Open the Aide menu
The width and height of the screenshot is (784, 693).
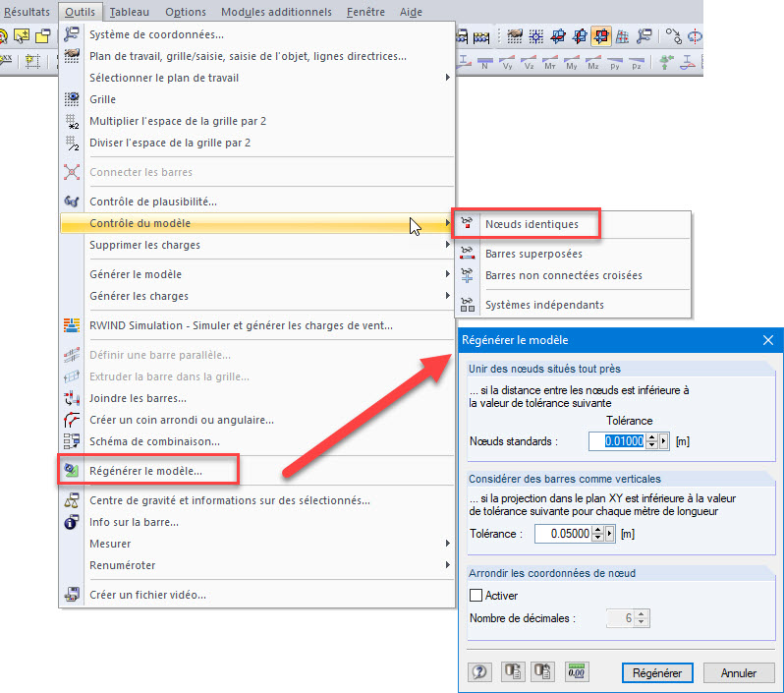click(x=411, y=12)
